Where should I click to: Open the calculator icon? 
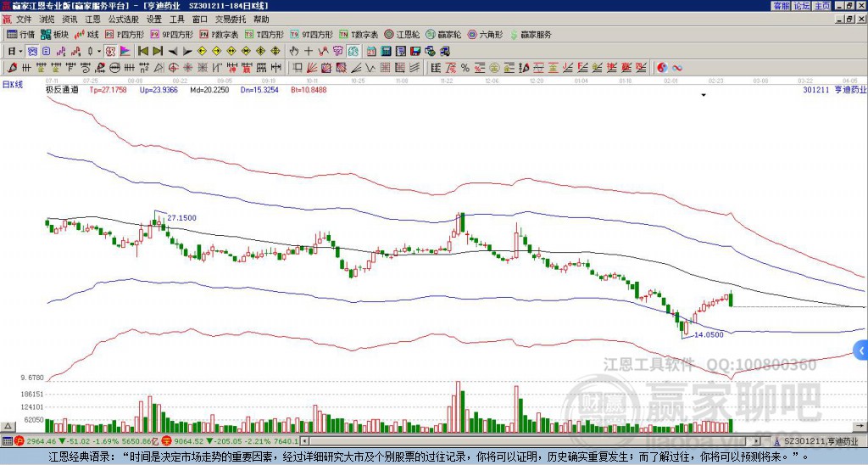click(x=386, y=52)
